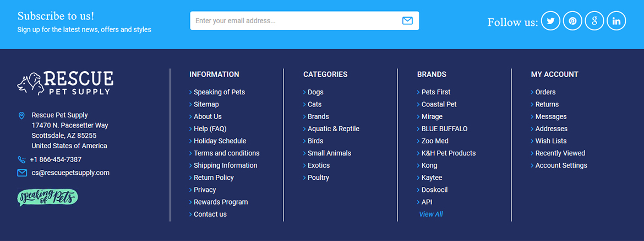Image resolution: width=644 pixels, height=241 pixels.
Task: Open the Coastal Pet brand
Action: (x=439, y=104)
